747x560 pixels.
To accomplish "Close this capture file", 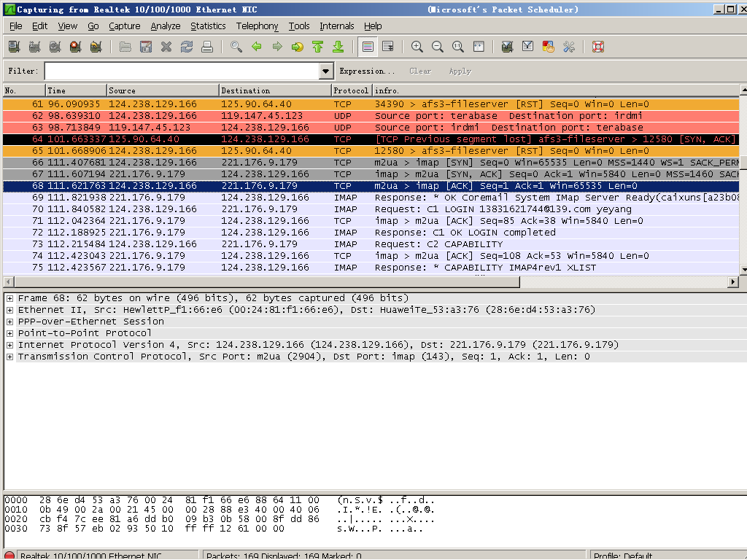I will (166, 47).
